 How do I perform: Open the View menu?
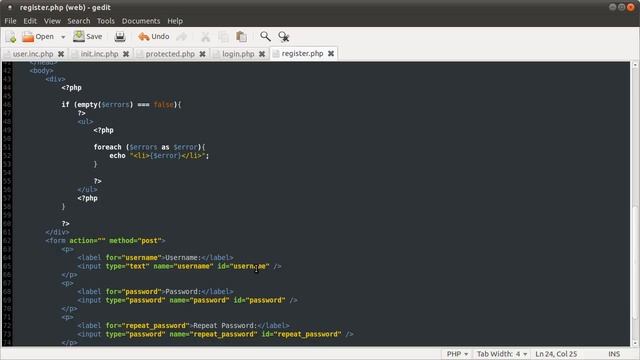point(52,21)
